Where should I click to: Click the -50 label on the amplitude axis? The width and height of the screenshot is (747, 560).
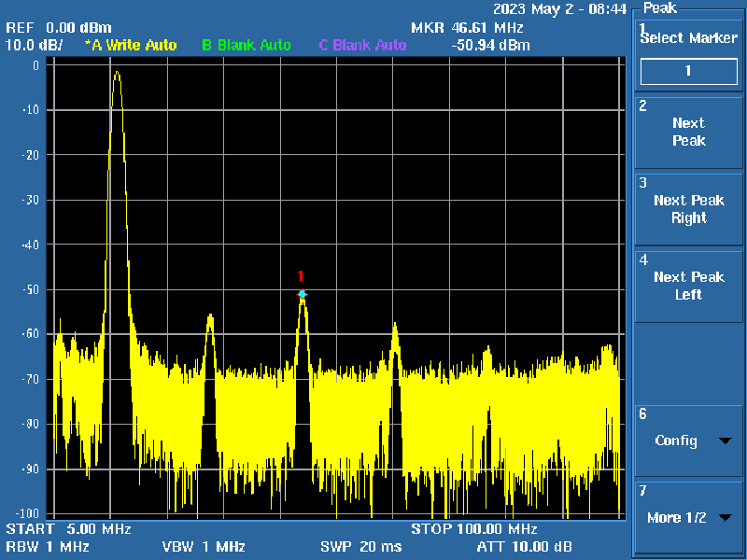click(x=32, y=289)
